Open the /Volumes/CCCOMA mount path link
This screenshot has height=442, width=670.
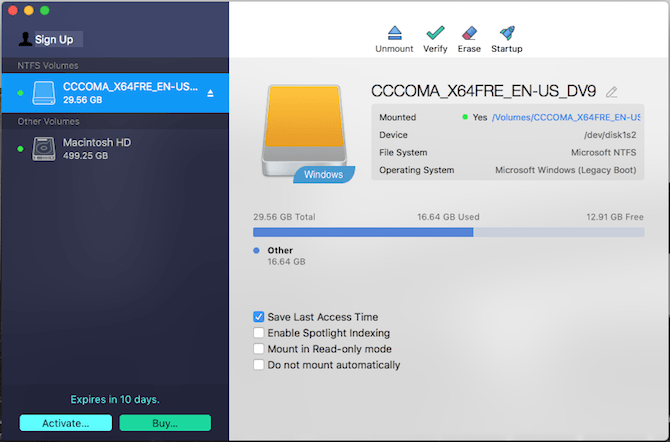pos(565,117)
